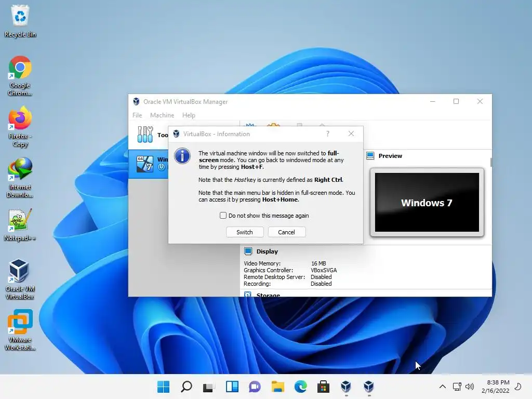Open Chat app on the taskbar
The width and height of the screenshot is (532, 399).
tap(255, 387)
